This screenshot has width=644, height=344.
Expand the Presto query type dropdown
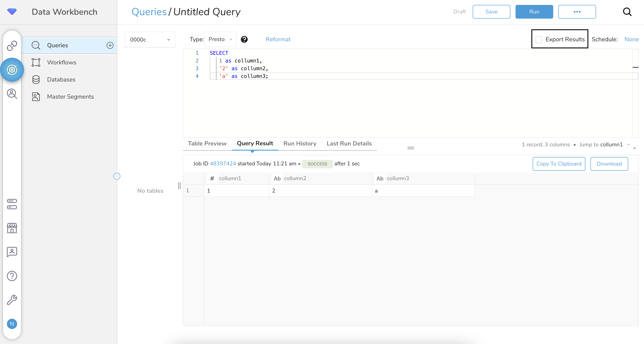220,39
